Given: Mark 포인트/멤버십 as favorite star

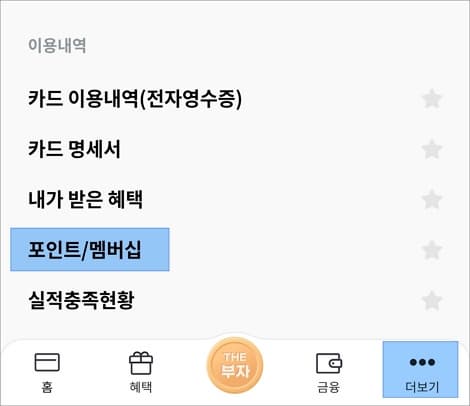Looking at the screenshot, I should [x=432, y=250].
